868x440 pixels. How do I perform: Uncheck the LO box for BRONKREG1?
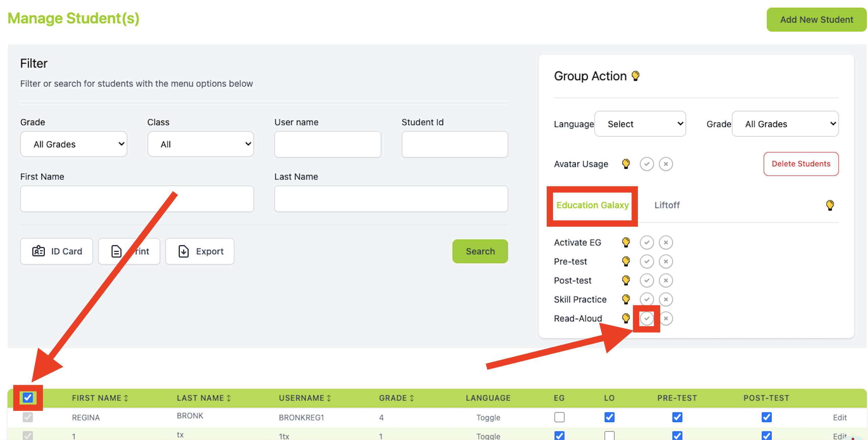pos(609,417)
